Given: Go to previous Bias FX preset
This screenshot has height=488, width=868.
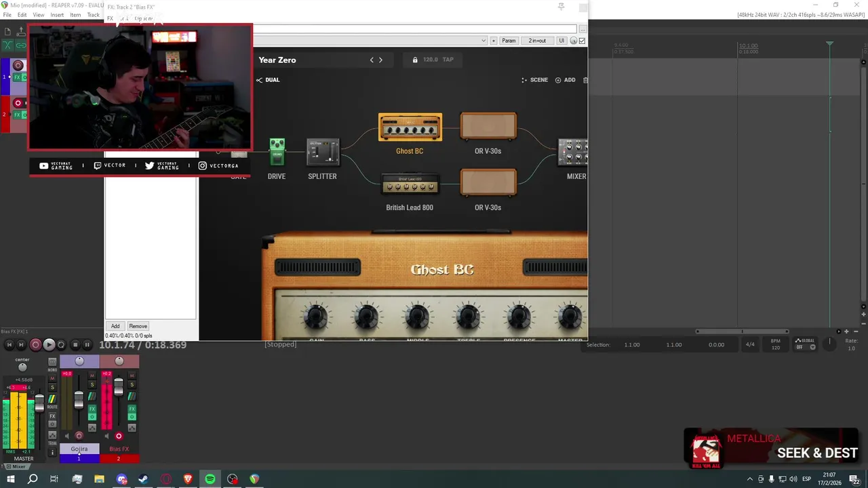Looking at the screenshot, I should [372, 60].
